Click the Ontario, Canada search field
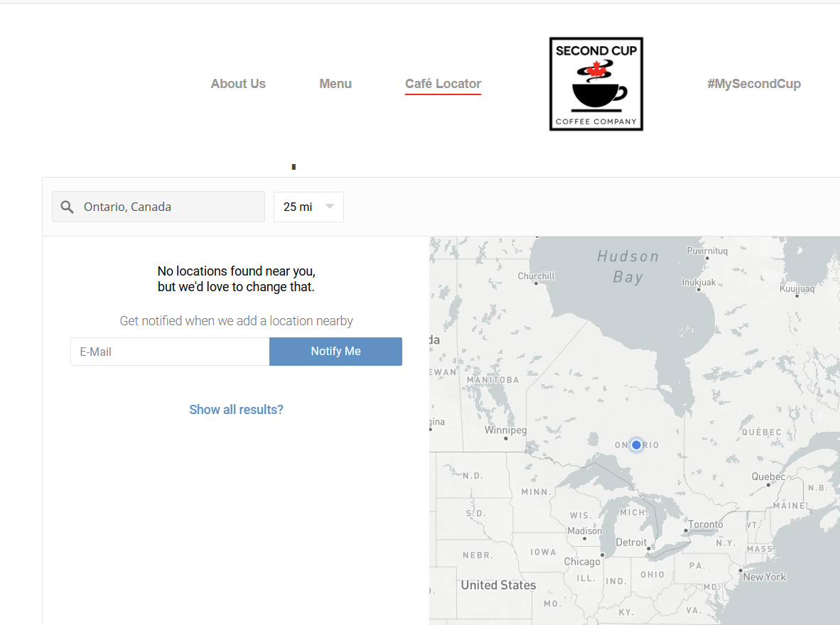The height and width of the screenshot is (625, 840). (158, 207)
